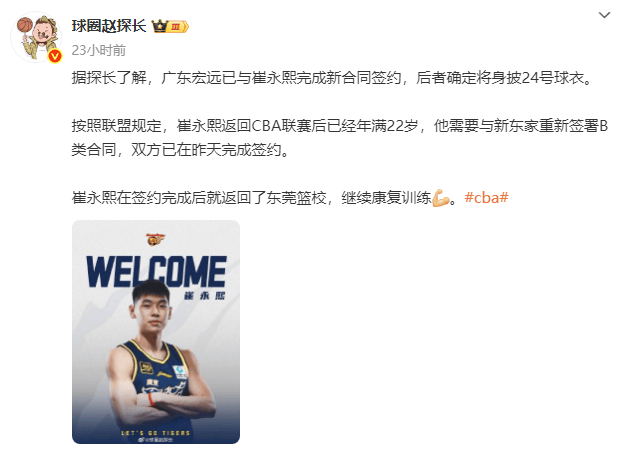Click the 23小时前 timestamp
The height and width of the screenshot is (449, 622).
[x=99, y=50]
